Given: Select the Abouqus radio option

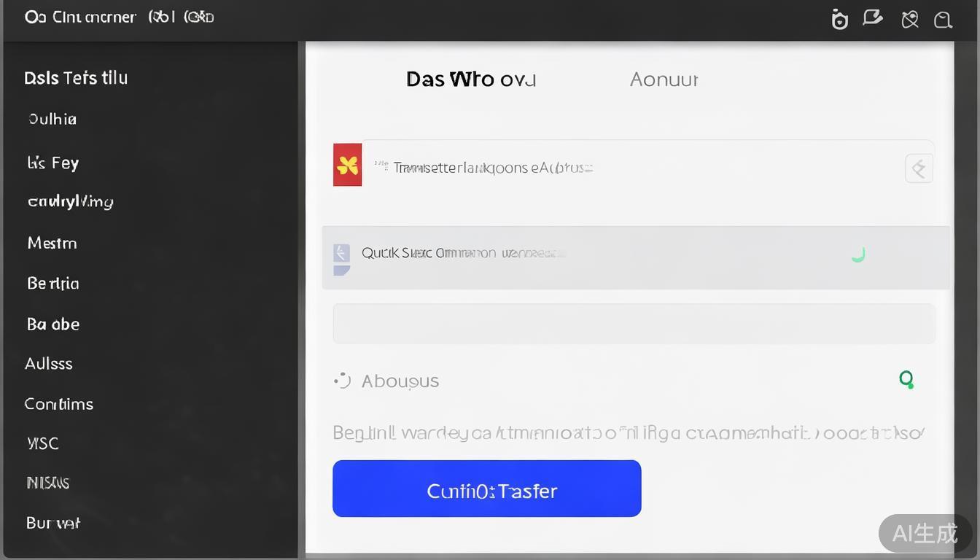Looking at the screenshot, I should click(343, 381).
